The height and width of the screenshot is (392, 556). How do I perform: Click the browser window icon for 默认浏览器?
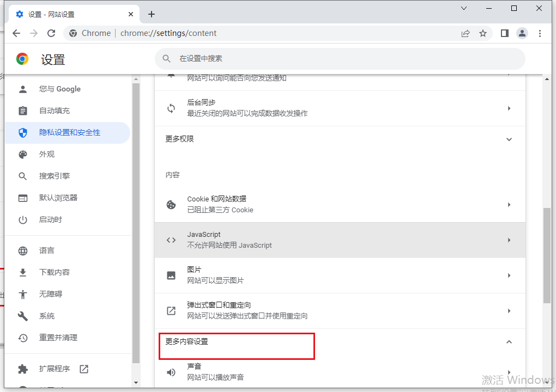(23, 198)
